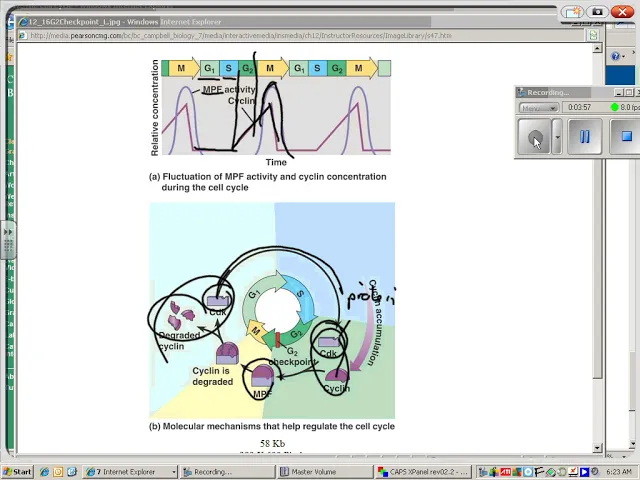Click the red ATI tray icon
Image resolution: width=640 pixels, height=480 pixels.
[x=505, y=472]
